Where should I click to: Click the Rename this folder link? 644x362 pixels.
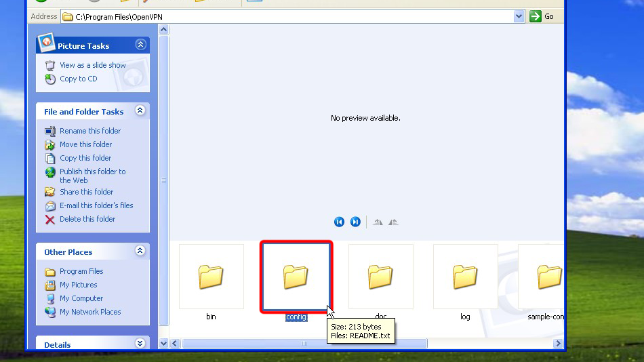[90, 131]
